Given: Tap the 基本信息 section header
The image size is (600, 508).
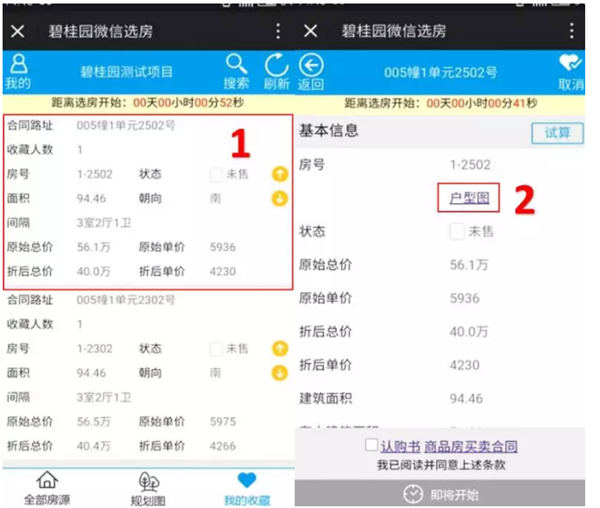Looking at the screenshot, I should [x=329, y=130].
